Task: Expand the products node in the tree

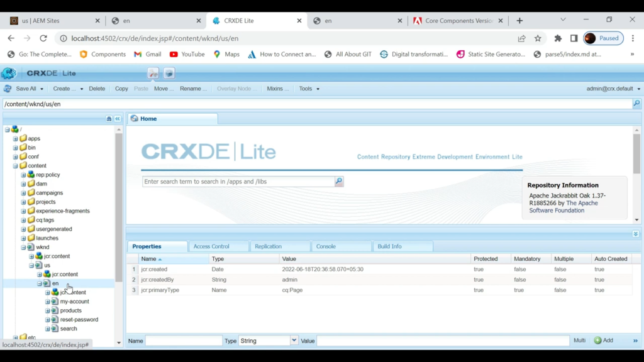Action: click(x=47, y=310)
